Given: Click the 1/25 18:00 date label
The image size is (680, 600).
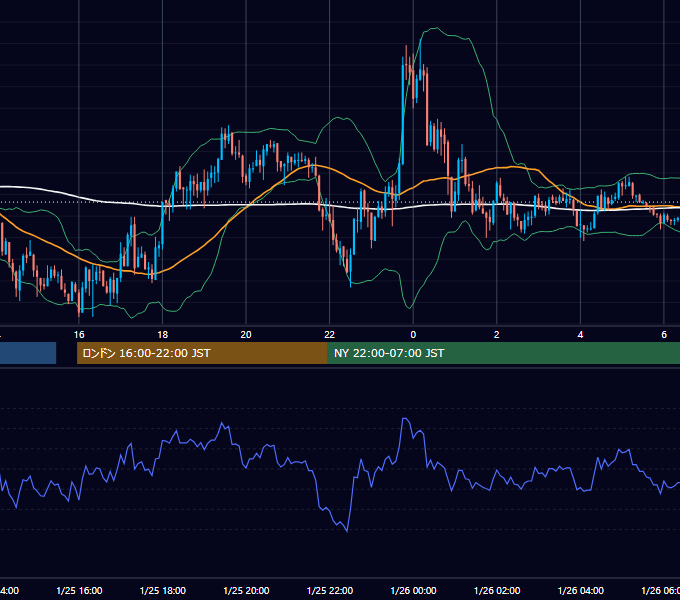Looking at the screenshot, I should pyautogui.click(x=163, y=590).
